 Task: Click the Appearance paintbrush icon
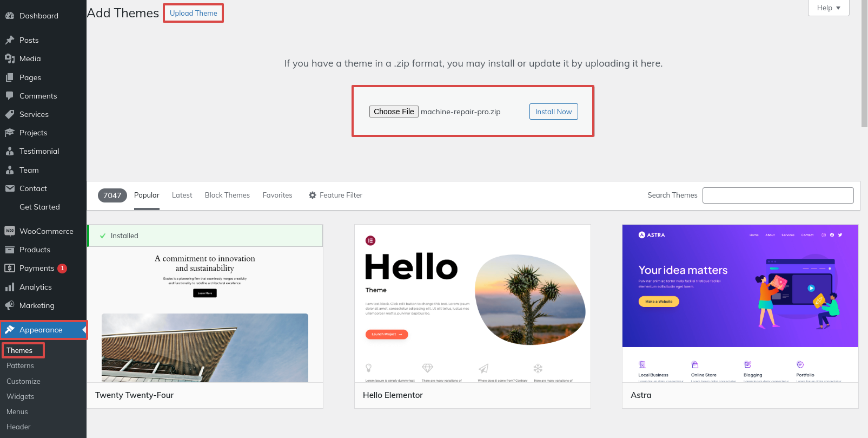[10, 330]
